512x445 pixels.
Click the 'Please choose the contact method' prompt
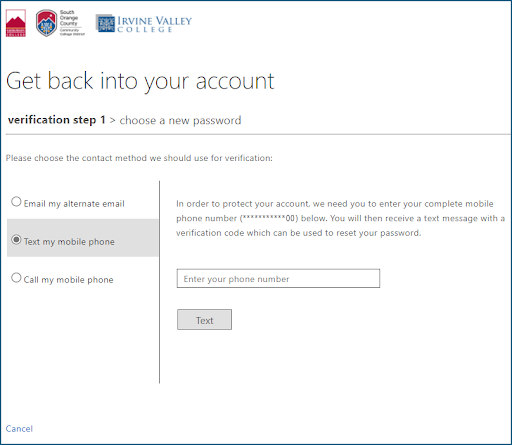(139, 158)
